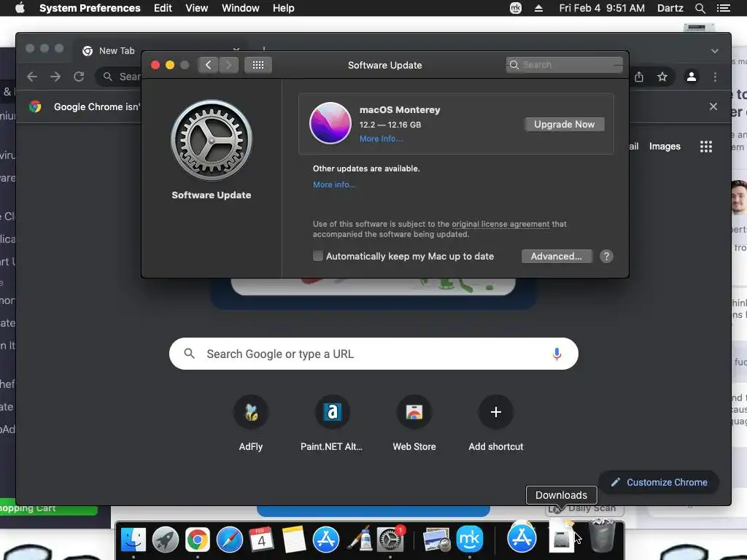Open System Preferences in the Dock
The image size is (747, 560).
click(390, 540)
